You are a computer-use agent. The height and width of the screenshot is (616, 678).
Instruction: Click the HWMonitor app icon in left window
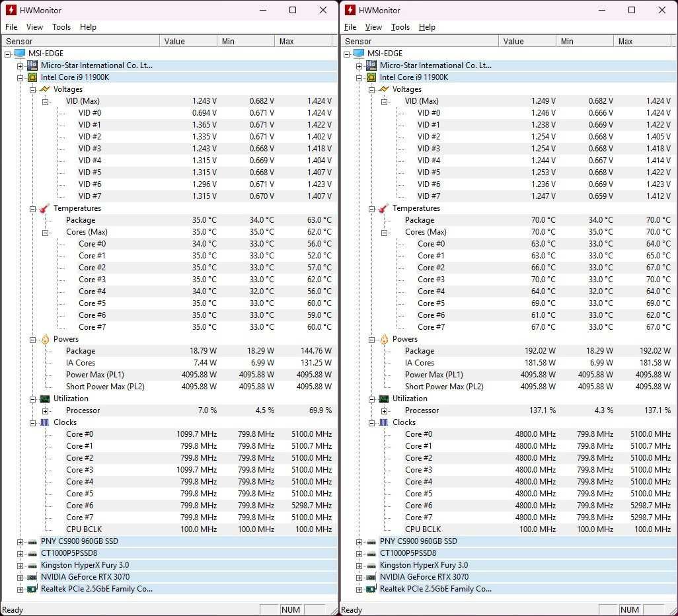click(11, 10)
